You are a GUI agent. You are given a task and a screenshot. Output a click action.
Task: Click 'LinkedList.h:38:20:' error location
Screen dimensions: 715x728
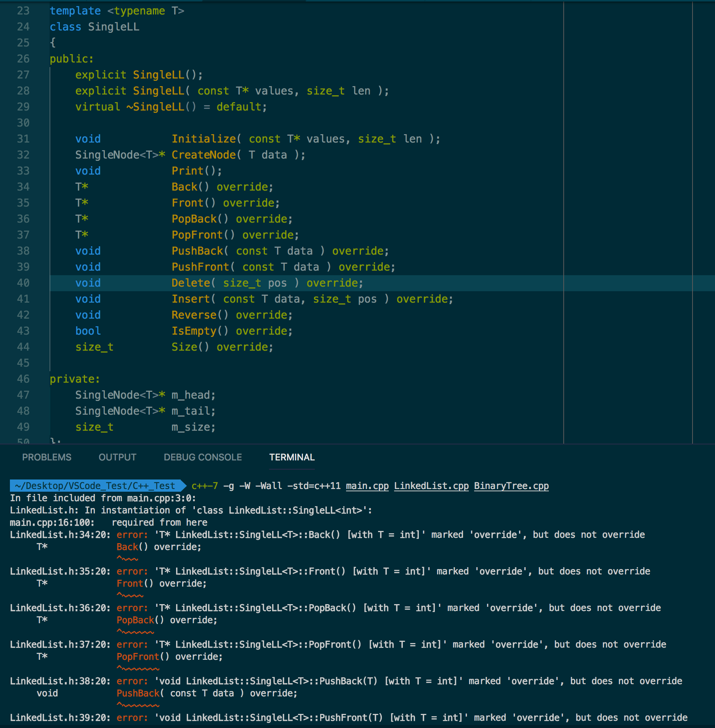click(60, 681)
